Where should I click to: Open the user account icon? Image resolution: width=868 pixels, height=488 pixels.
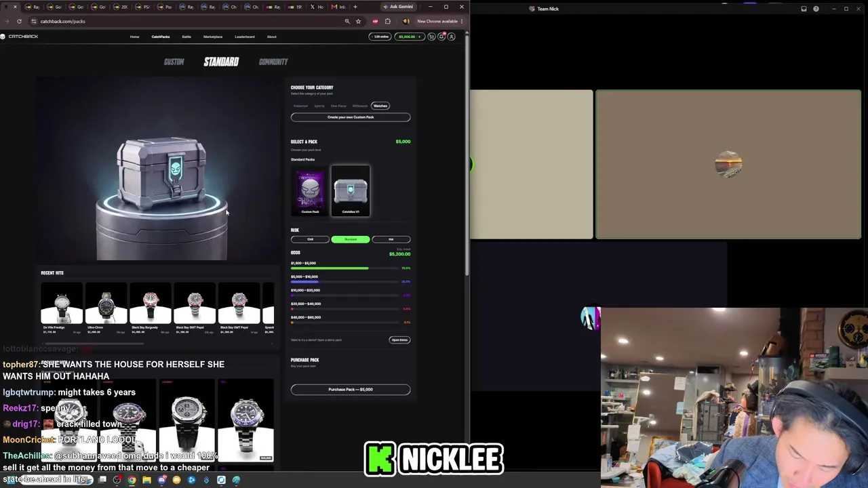click(x=452, y=37)
